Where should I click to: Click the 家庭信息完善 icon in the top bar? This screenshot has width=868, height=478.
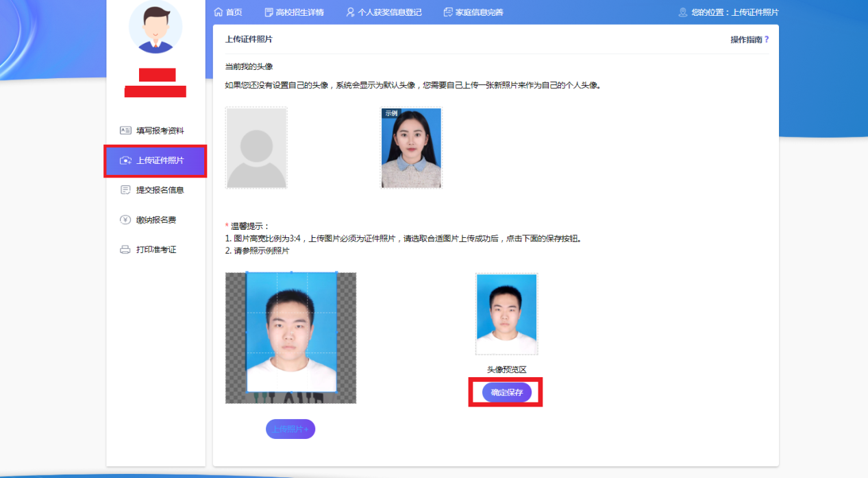448,12
